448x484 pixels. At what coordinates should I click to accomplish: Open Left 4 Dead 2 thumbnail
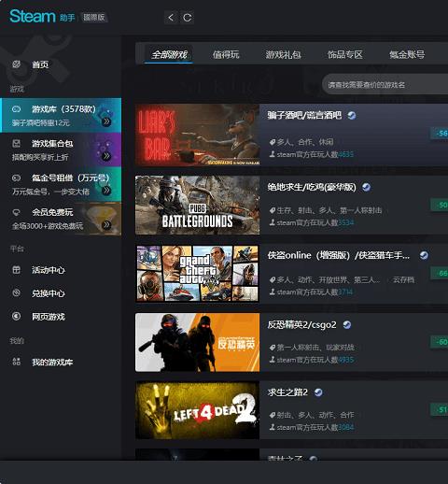coord(197,410)
